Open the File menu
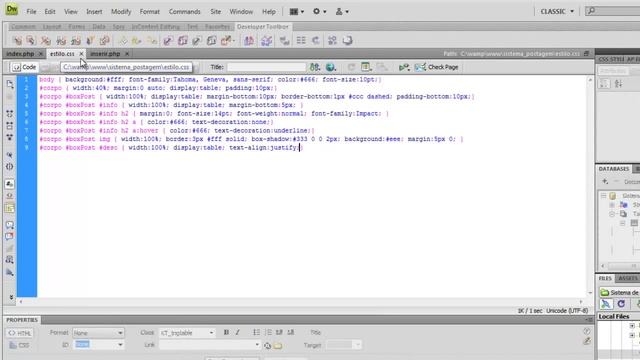 (x=31, y=11)
